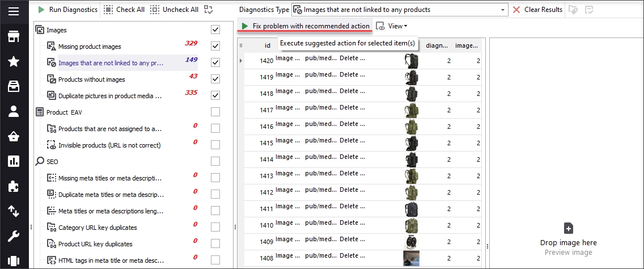Open the inbox tray sidebar icon
Image resolution: width=644 pixels, height=269 pixels.
tap(14, 86)
